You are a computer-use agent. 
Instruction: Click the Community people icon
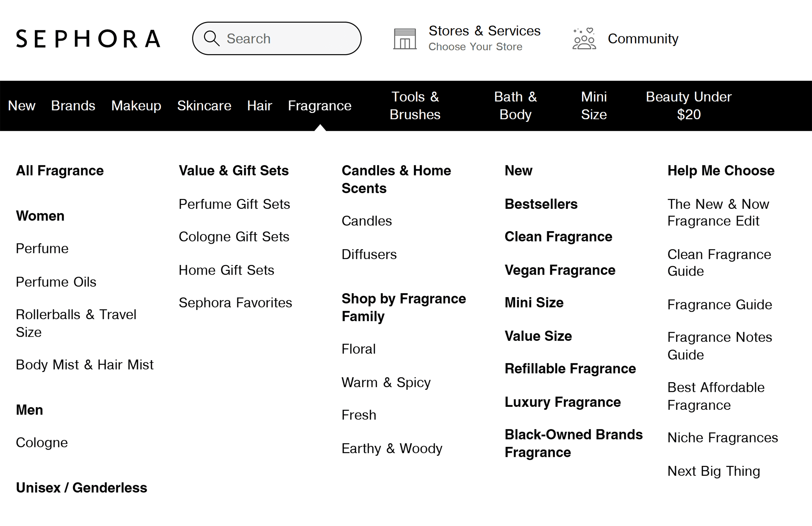[x=584, y=39]
